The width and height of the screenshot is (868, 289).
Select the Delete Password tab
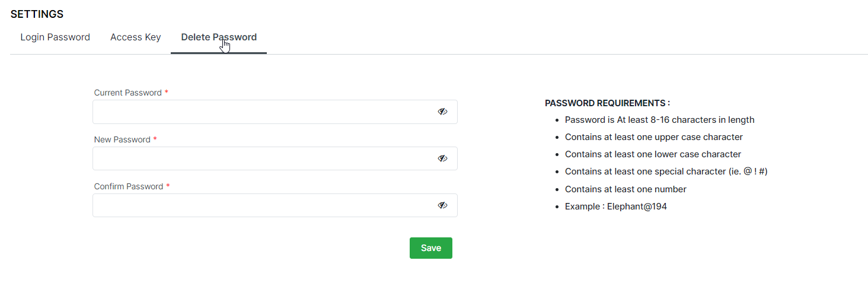pos(219,37)
